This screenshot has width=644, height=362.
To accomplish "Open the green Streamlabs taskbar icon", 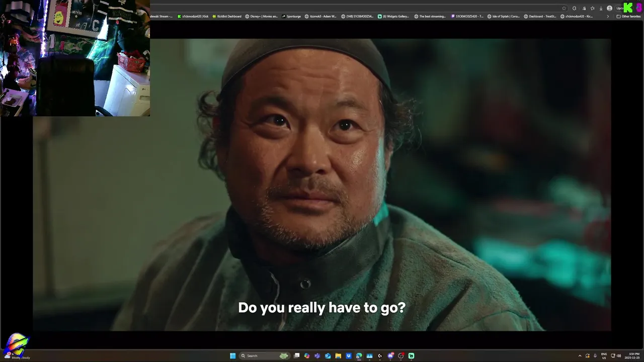I will pyautogui.click(x=411, y=356).
